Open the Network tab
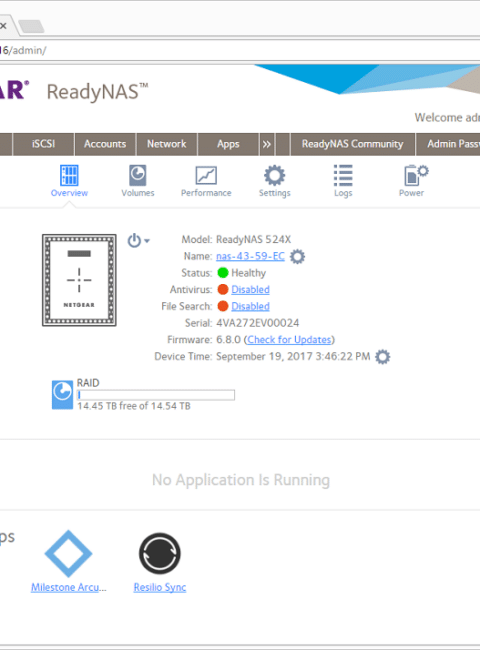The image size is (480, 650). pyautogui.click(x=167, y=144)
